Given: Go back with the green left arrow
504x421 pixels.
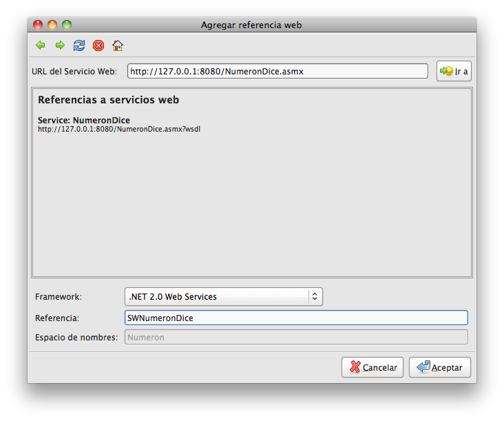Looking at the screenshot, I should (x=41, y=45).
